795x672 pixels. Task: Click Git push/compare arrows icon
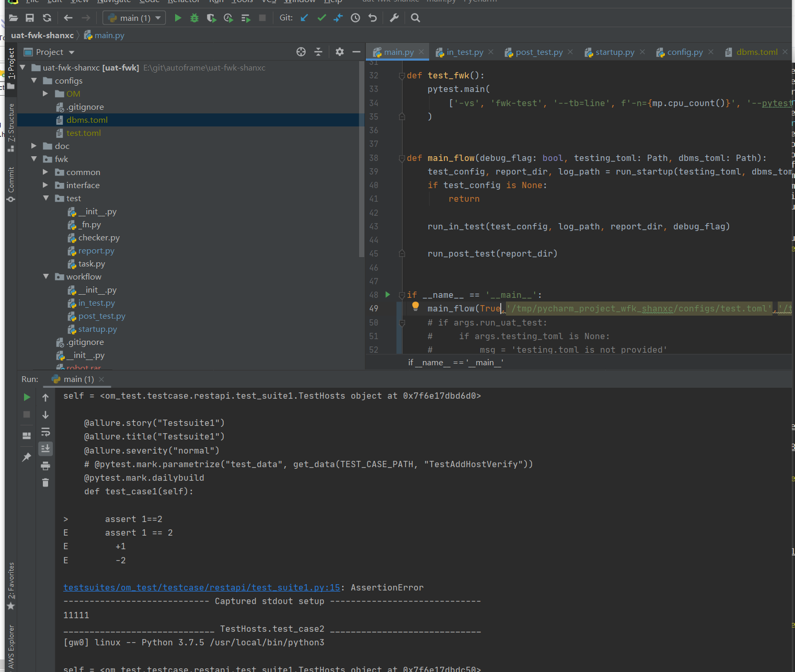pyautogui.click(x=338, y=18)
